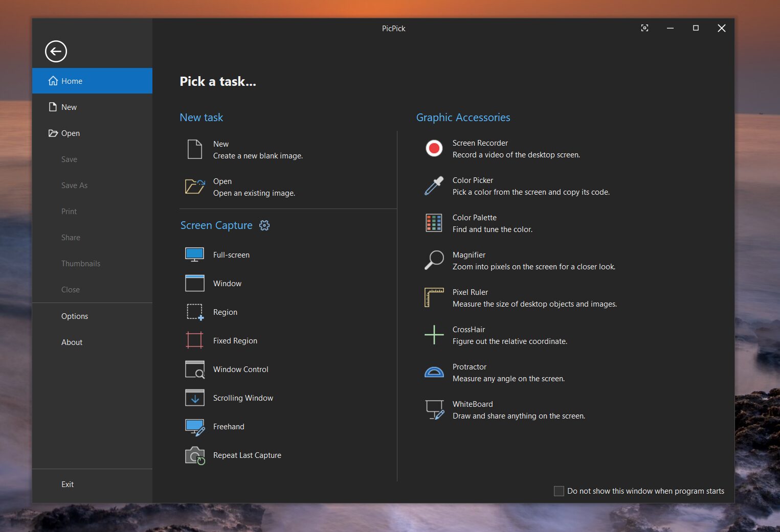Screen dimensions: 780x532
Task: Enable 'Do not show this window' checkbox
Action: [559, 491]
